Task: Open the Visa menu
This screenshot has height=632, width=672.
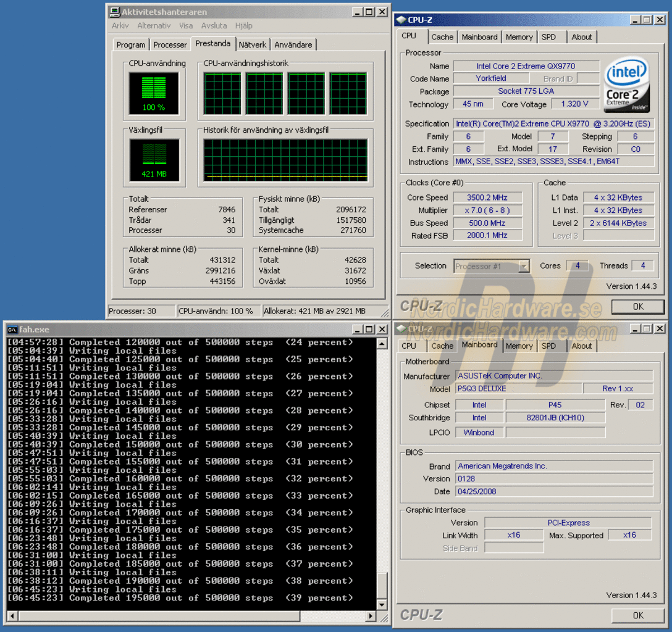Action: tap(185, 26)
